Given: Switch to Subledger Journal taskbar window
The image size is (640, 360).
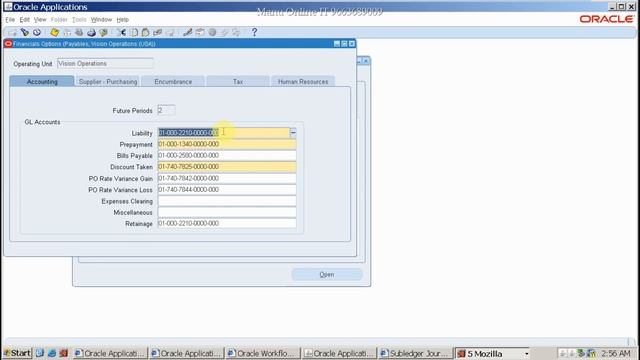Looking at the screenshot, I should tap(415, 353).
